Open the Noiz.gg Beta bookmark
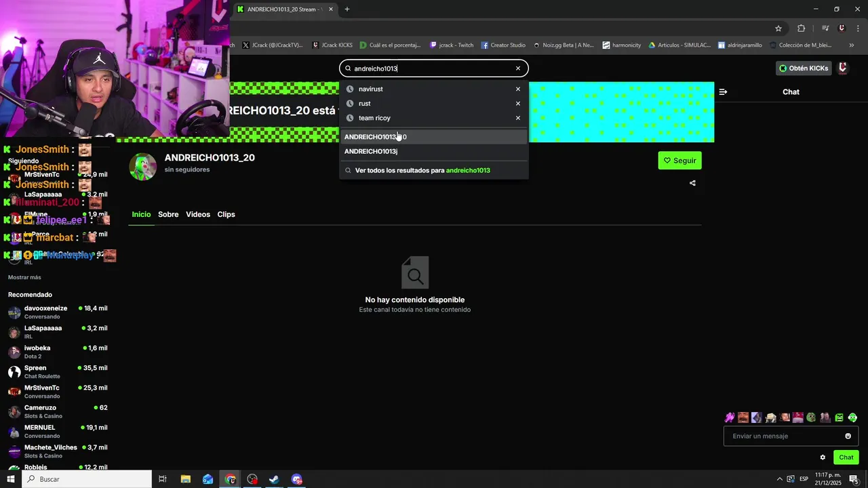868x488 pixels. [x=564, y=45]
